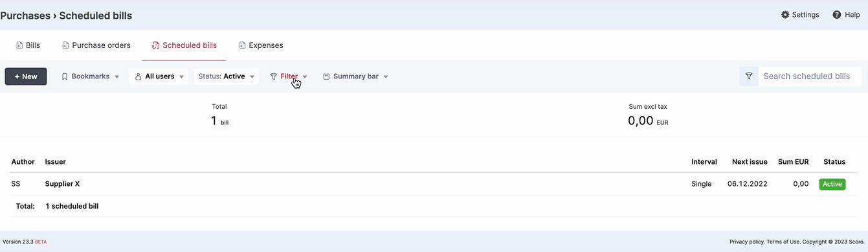
Task: Expand the Summary bar dropdown
Action: click(x=355, y=76)
